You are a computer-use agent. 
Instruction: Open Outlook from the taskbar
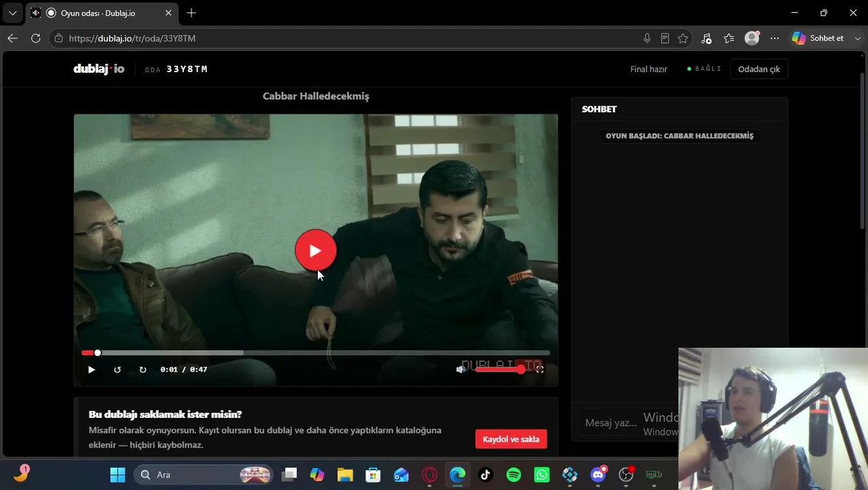click(402, 474)
